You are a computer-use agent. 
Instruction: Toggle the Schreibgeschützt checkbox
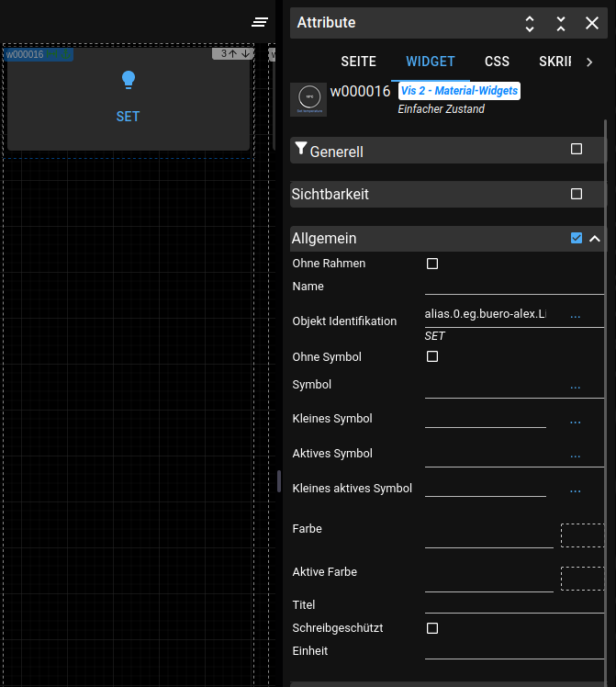[432, 628]
